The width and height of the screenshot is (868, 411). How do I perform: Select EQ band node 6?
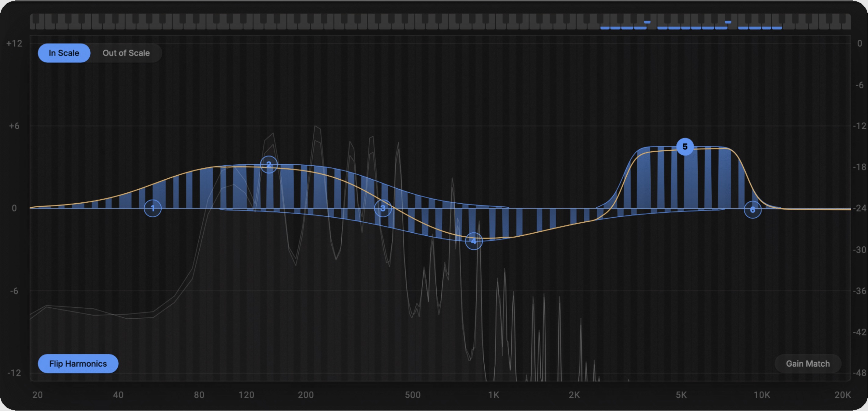tap(752, 210)
